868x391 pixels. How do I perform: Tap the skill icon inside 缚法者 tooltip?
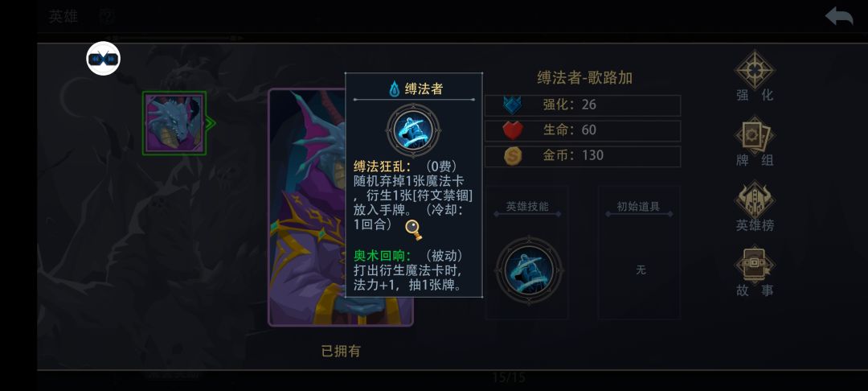pos(414,131)
